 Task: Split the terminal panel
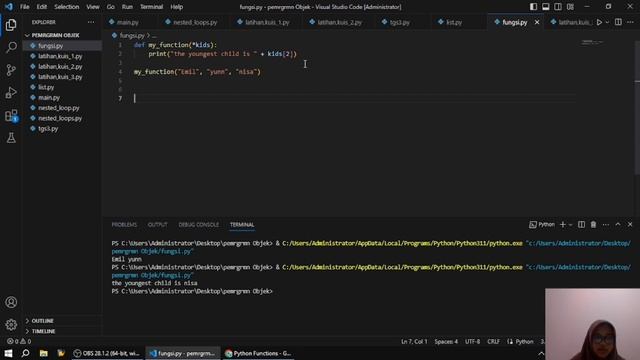pyautogui.click(x=581, y=224)
